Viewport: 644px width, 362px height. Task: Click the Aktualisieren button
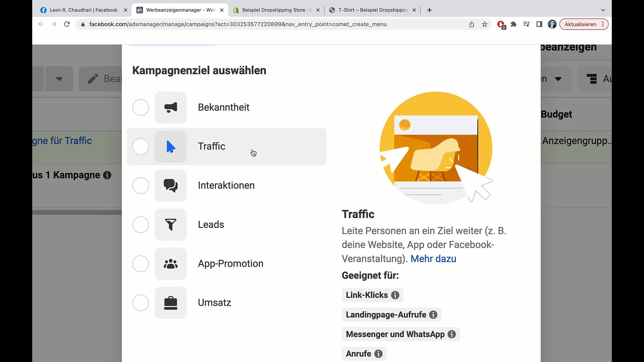tap(580, 24)
